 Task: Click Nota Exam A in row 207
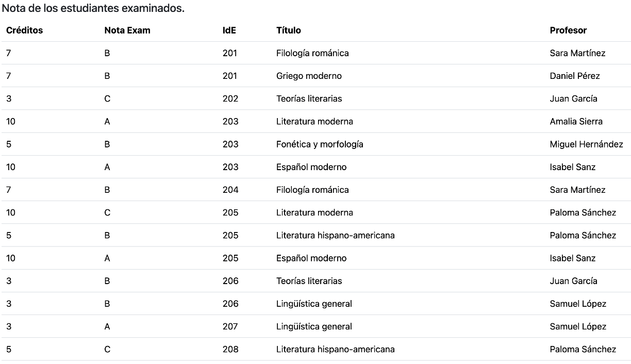click(107, 326)
